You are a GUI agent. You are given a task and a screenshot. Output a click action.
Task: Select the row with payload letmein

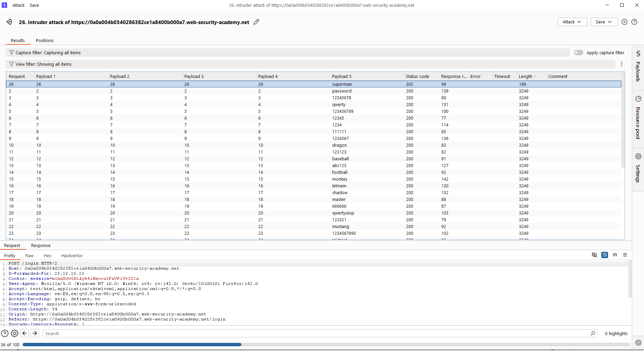tap(314, 186)
